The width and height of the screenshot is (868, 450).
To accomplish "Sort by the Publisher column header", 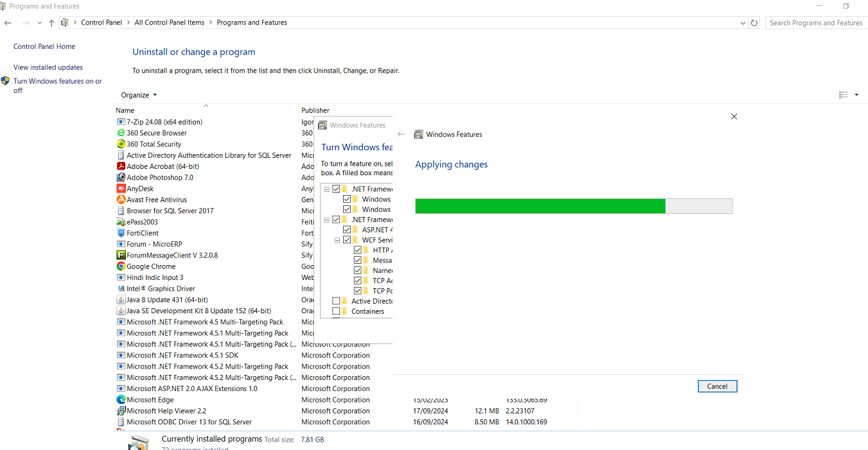I will [315, 110].
